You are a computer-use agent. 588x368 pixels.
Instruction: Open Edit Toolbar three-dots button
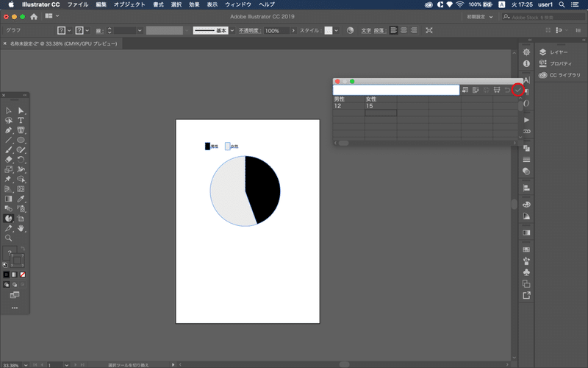click(15, 308)
